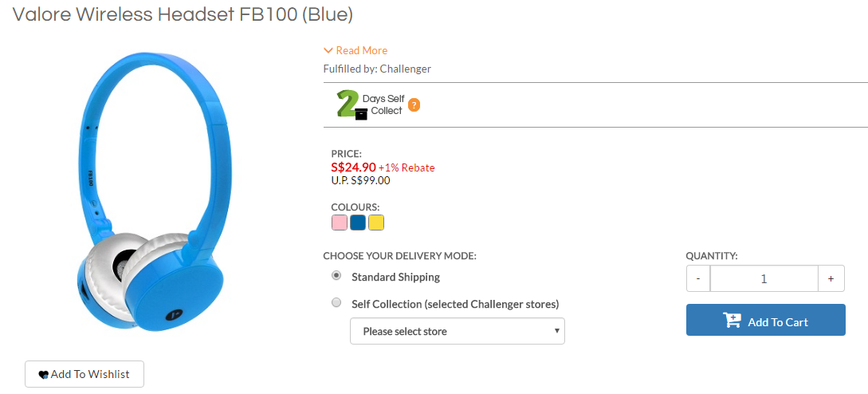Click the 2 Days Self Collect icon
The width and height of the screenshot is (868, 394).
[x=349, y=104]
